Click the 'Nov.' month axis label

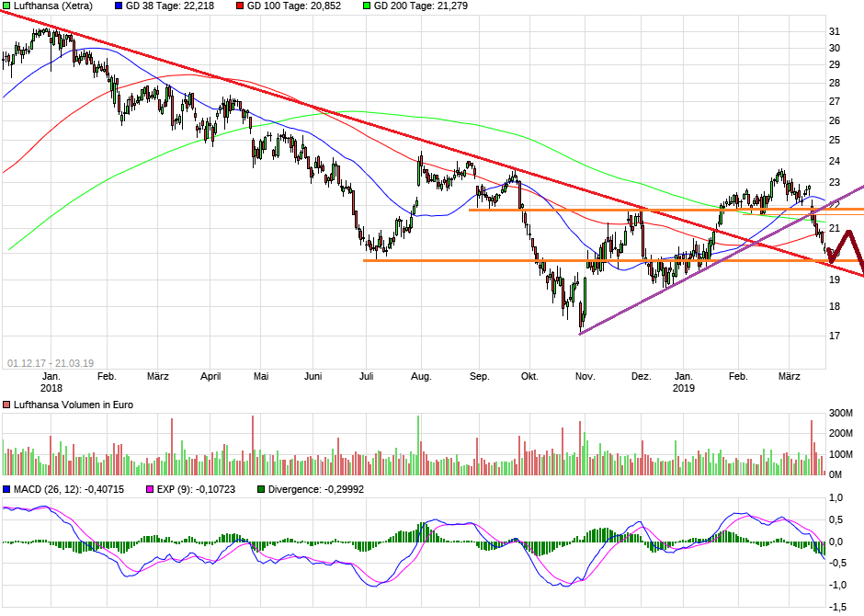click(585, 376)
